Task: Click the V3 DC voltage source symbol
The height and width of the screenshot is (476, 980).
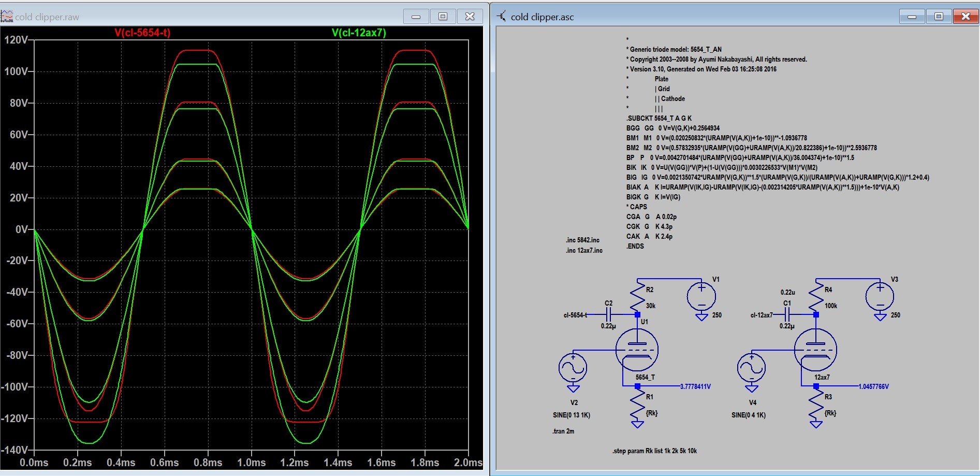Action: click(x=880, y=297)
